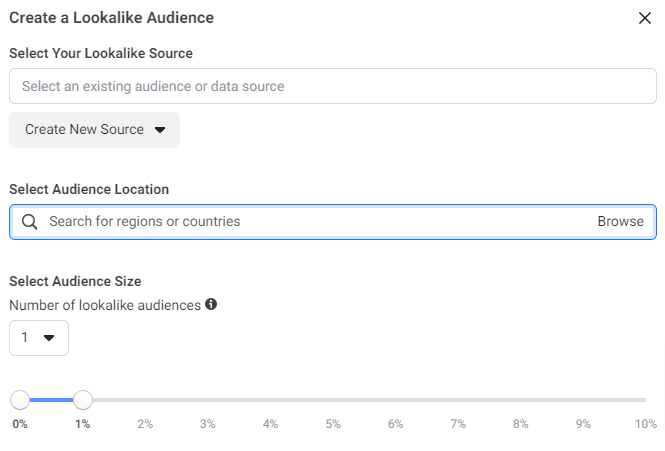Set audience size slider to 8% mark

(x=520, y=401)
